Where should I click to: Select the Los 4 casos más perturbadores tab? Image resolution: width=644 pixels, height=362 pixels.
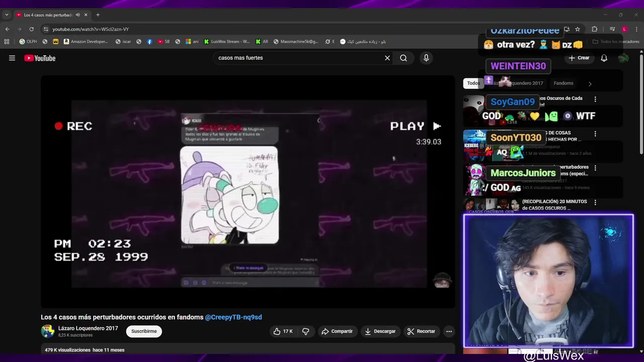pos(48,15)
